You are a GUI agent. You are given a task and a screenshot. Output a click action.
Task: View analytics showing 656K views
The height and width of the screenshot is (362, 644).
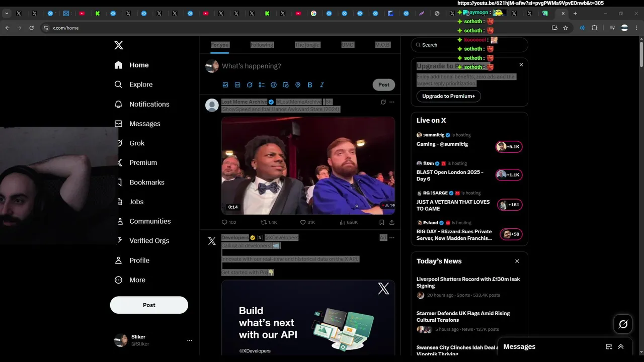[x=349, y=222]
